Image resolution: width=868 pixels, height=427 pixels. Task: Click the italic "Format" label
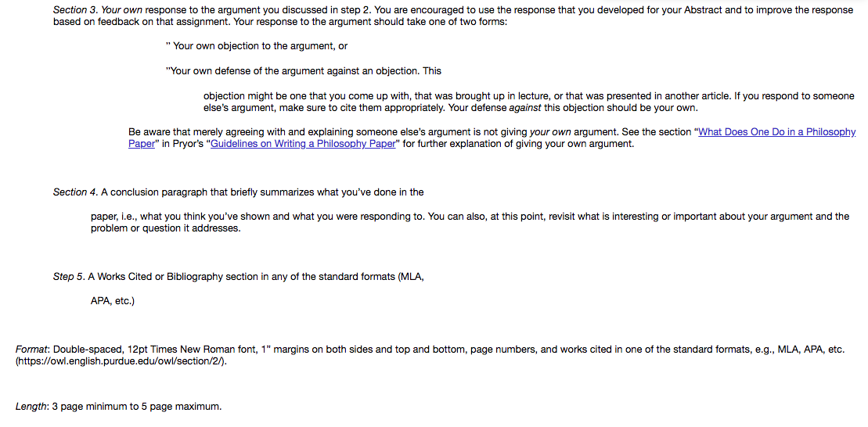33,350
